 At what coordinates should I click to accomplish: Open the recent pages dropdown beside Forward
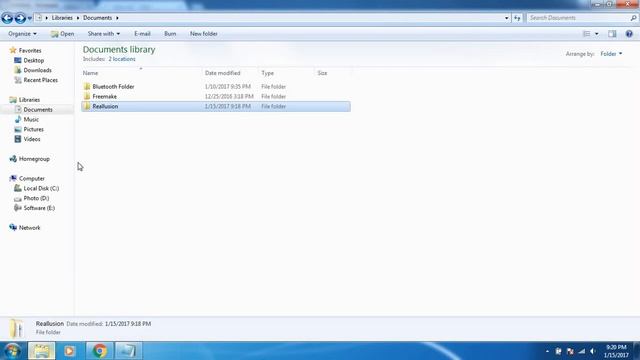(29, 18)
